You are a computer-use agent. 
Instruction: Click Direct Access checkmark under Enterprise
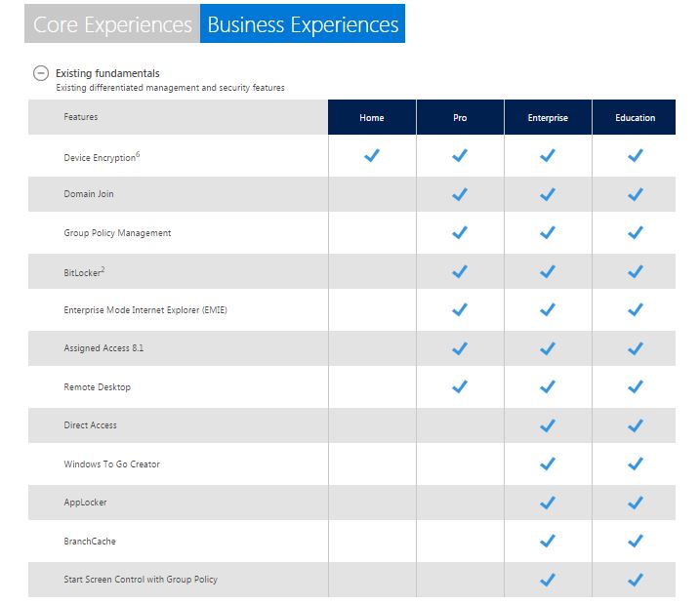548,425
